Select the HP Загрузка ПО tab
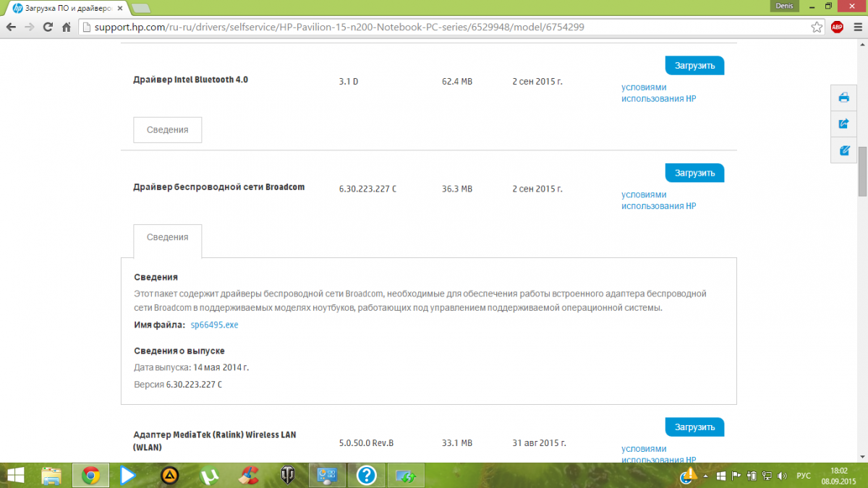868x488 pixels. coord(67,8)
